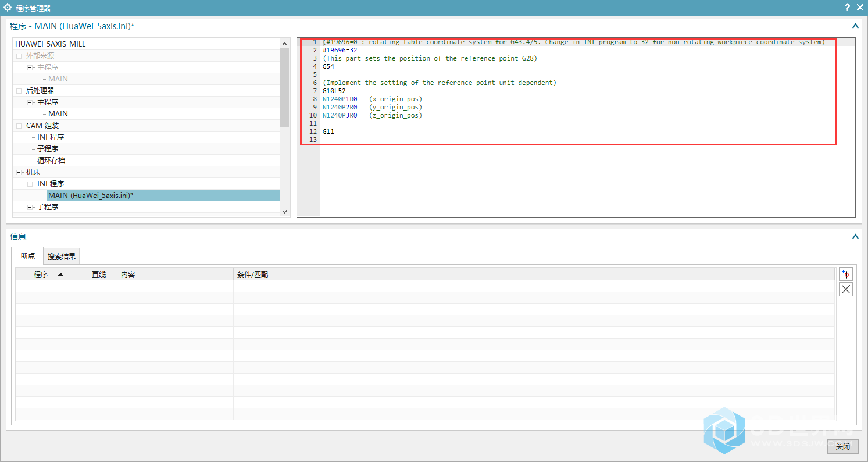Click comment line about reference point G28
This screenshot has height=462, width=868.
(430, 58)
